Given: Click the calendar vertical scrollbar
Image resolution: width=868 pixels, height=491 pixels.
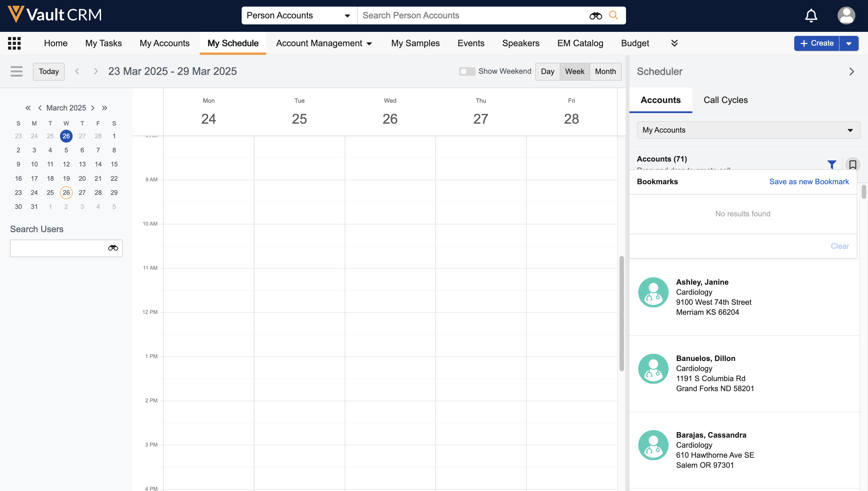Looking at the screenshot, I should (x=621, y=314).
